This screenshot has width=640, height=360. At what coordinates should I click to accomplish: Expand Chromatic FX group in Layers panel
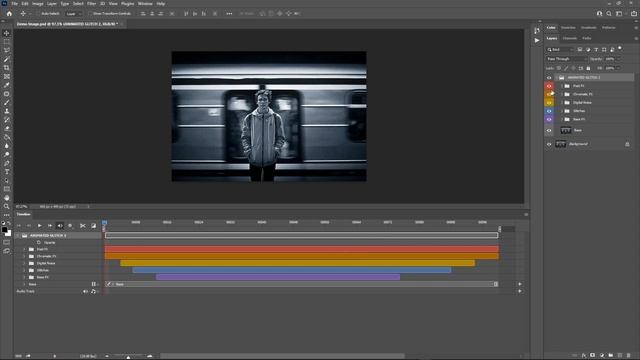(562, 94)
